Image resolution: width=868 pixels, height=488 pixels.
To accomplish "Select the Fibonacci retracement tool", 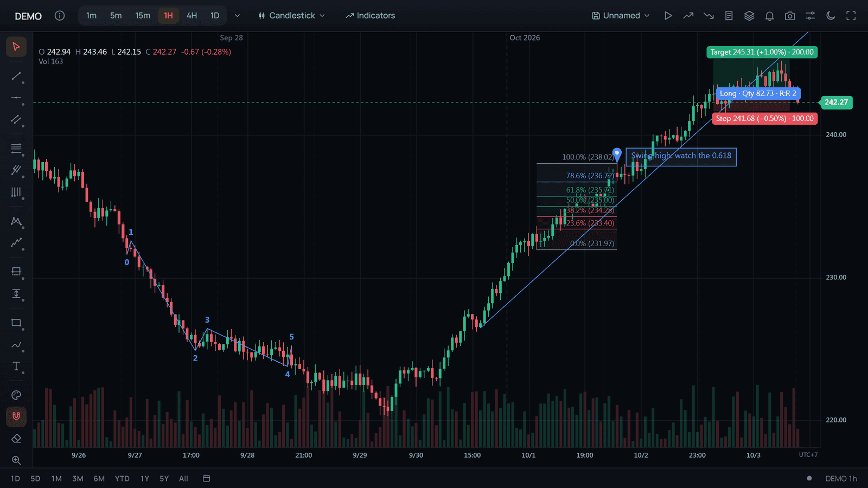I will click(16, 148).
